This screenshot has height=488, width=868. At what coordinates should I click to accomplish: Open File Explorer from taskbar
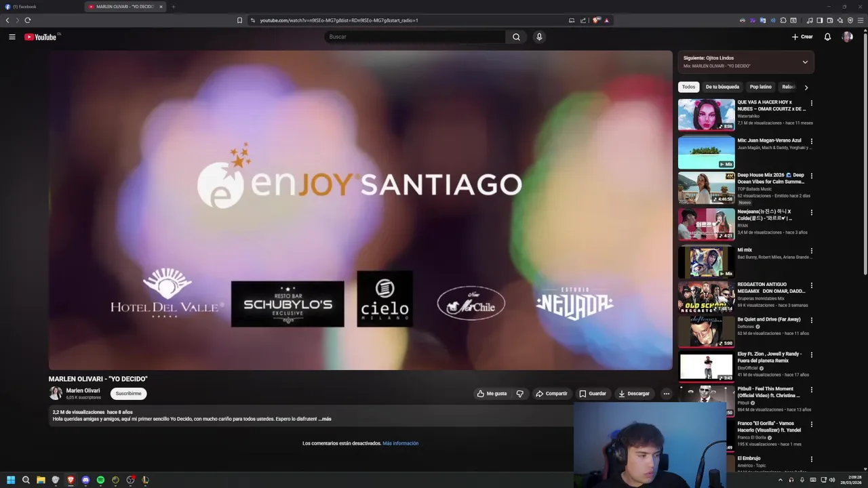(41, 480)
